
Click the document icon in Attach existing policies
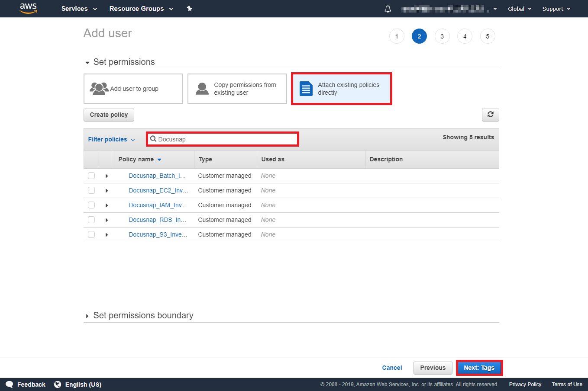click(x=306, y=89)
